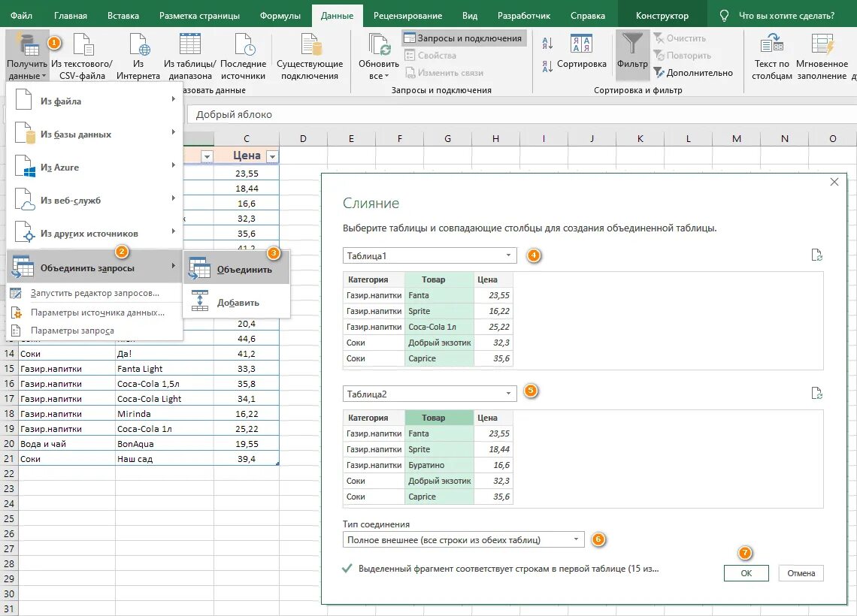Expand the Из базы данных submenu
Viewport: 857px width, 616px height.
pos(94,134)
